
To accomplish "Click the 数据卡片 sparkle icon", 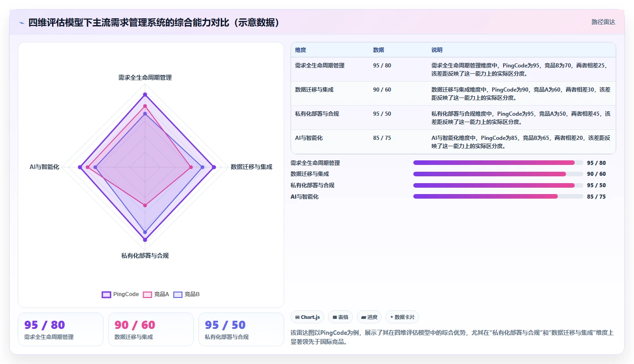I will [x=391, y=317].
